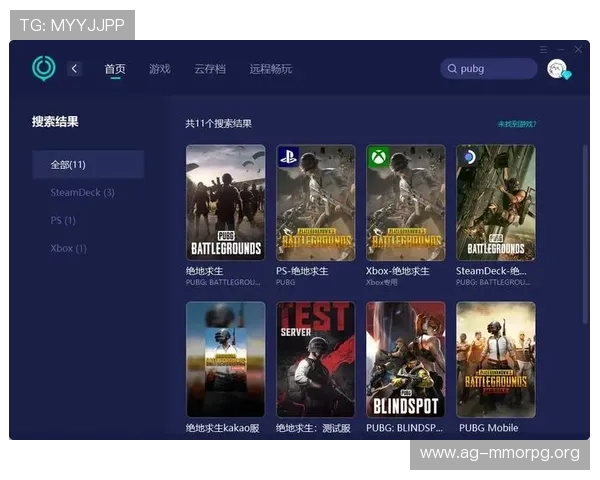
Task: Focus the pubg search field
Action: point(489,69)
